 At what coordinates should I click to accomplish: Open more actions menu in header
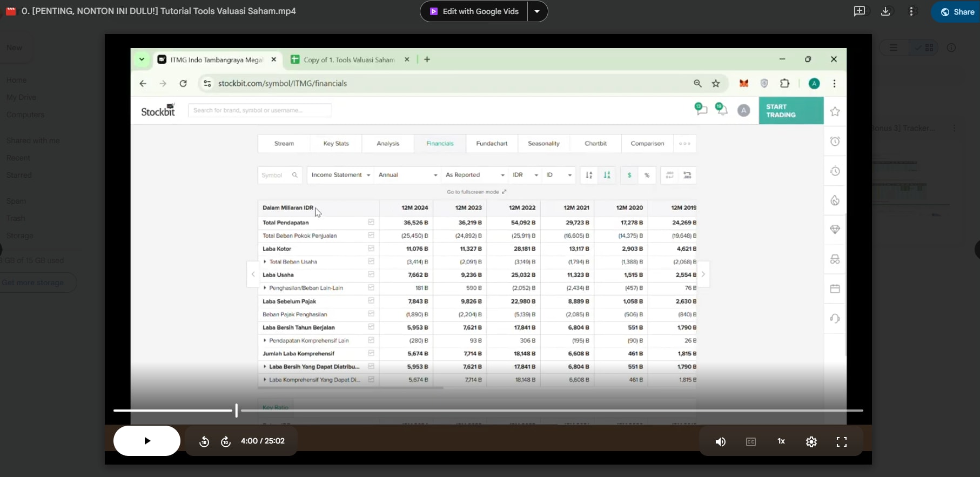(x=911, y=11)
